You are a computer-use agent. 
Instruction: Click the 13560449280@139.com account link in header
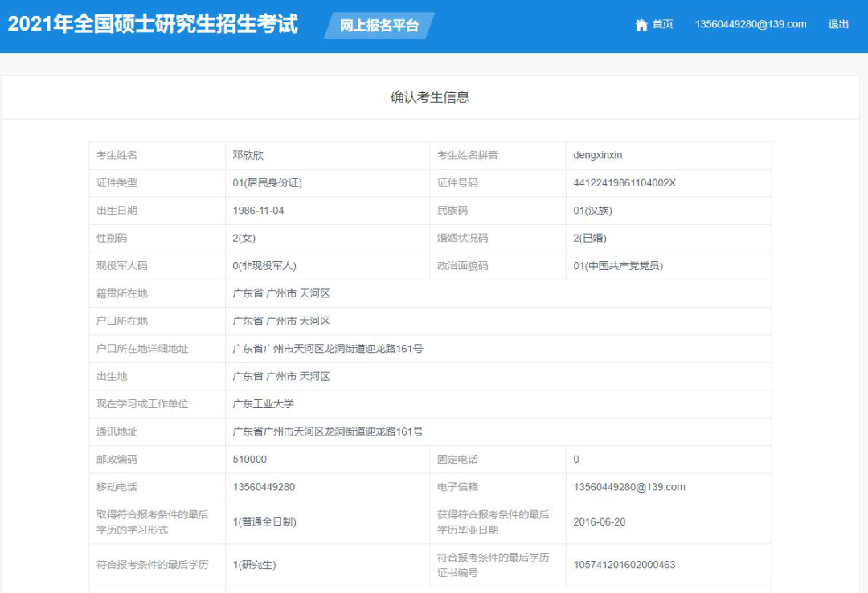pyautogui.click(x=750, y=25)
